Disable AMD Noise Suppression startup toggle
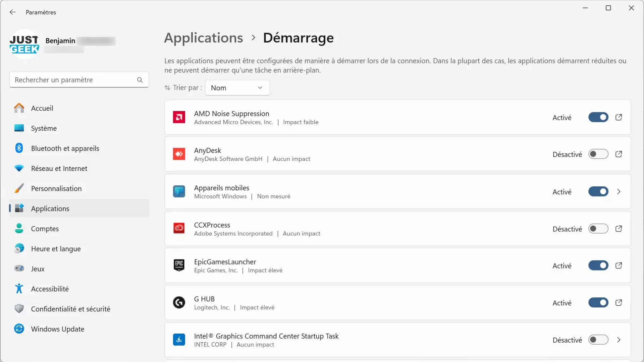The width and height of the screenshot is (644, 362). 598,117
